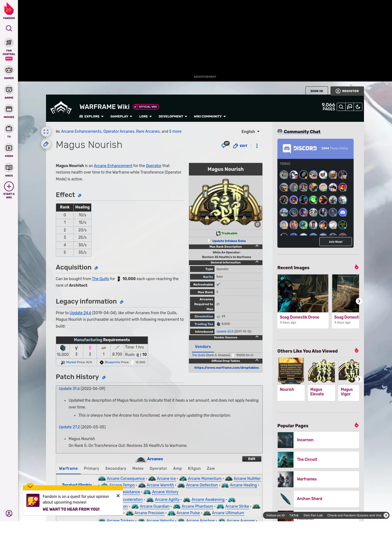
Task: Open the search icon in Fandom sidebar
Action: (x=9, y=28)
